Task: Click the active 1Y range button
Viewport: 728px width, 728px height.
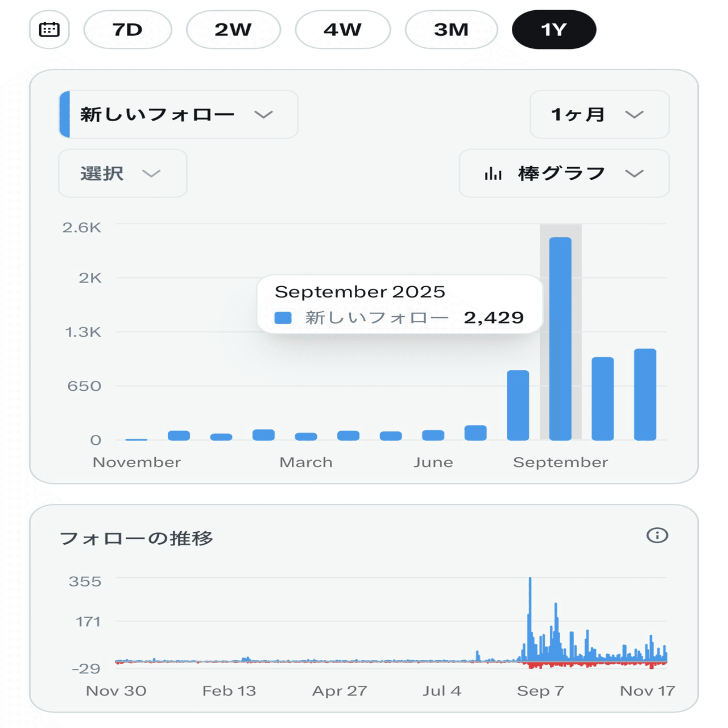Action: 553,29
